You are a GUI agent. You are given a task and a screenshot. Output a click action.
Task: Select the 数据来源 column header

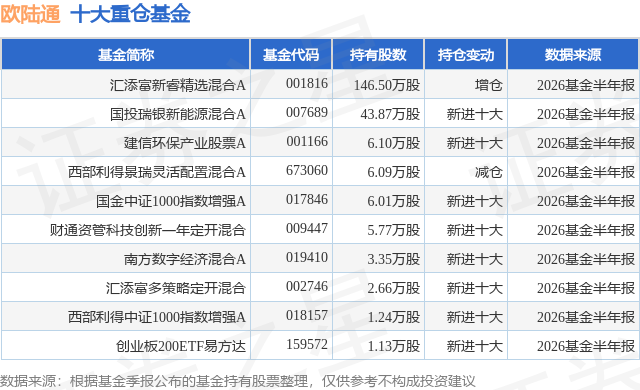tap(573, 54)
